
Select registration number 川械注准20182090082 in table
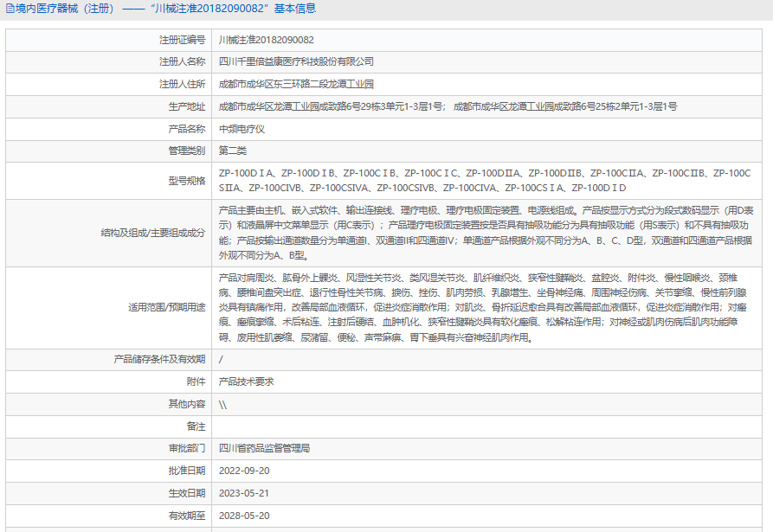267,40
